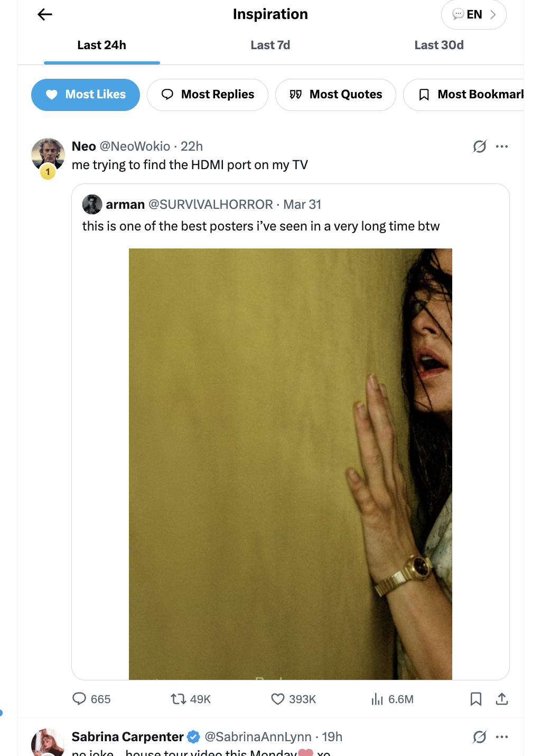Click the mute icon on Neo's tweet

[479, 146]
